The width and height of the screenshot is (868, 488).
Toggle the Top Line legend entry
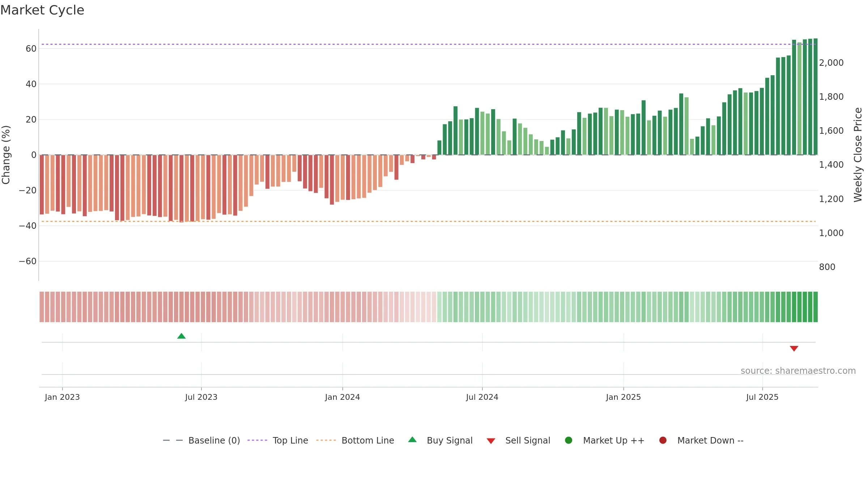(x=278, y=440)
